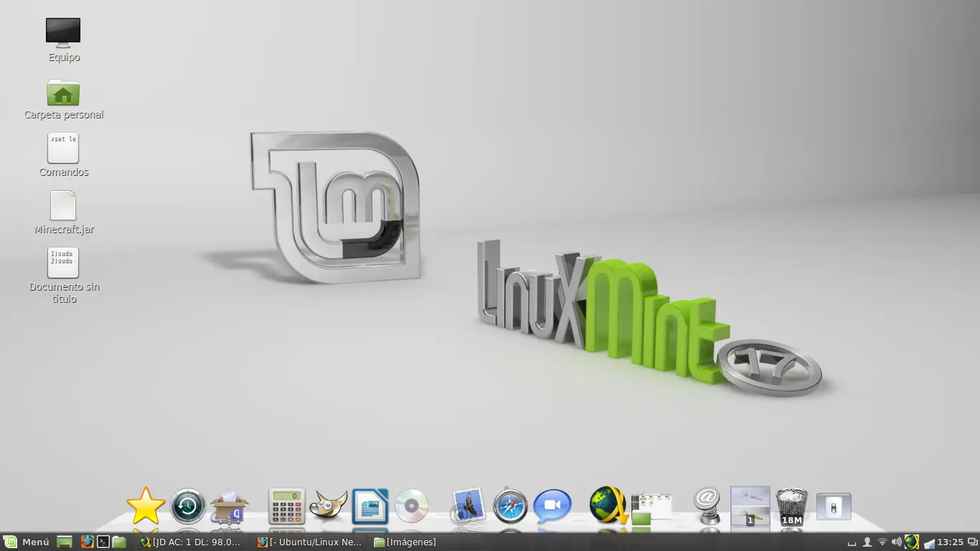
Task: Select the Minecraft.jar file icon
Action: pyautogui.click(x=63, y=205)
